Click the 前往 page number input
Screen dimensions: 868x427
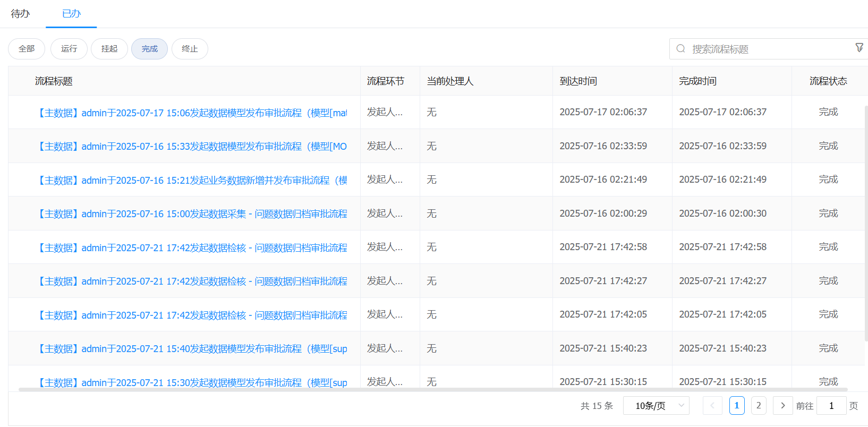coord(831,405)
